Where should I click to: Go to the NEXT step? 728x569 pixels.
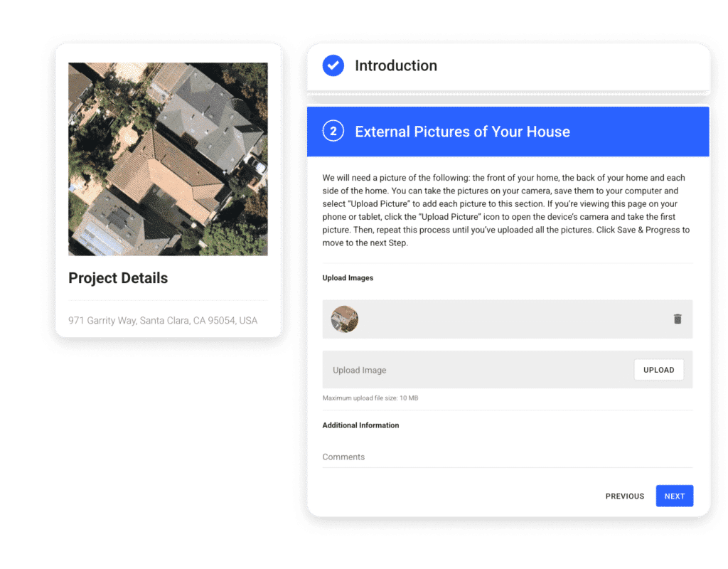pos(674,496)
